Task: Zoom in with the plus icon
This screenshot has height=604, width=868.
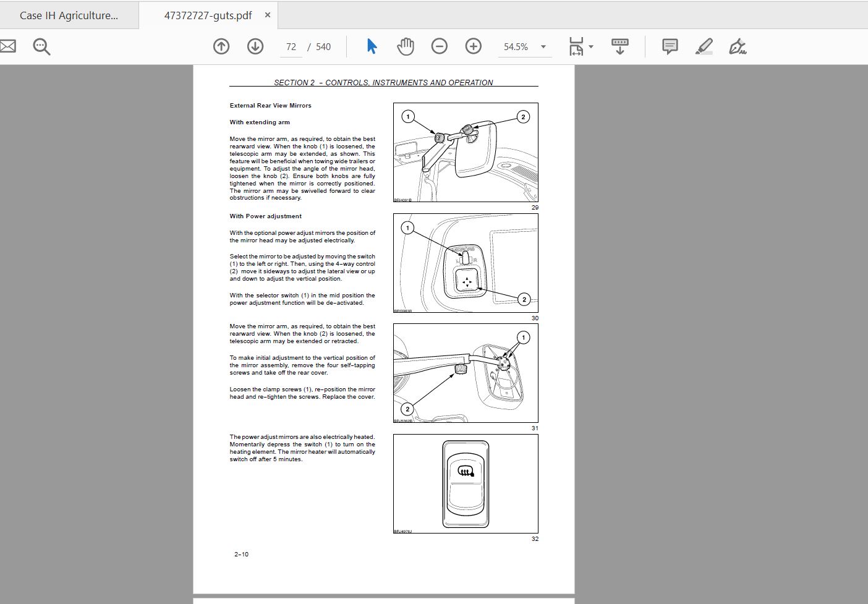Action: [x=474, y=46]
